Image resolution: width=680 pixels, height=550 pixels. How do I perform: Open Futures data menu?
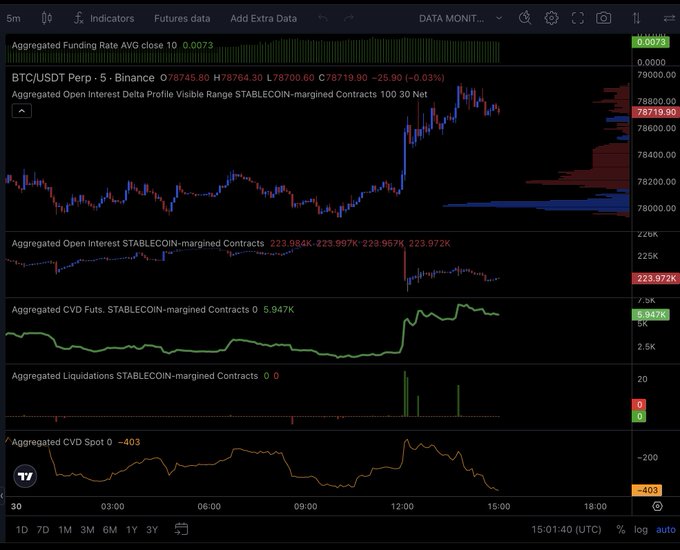point(182,18)
